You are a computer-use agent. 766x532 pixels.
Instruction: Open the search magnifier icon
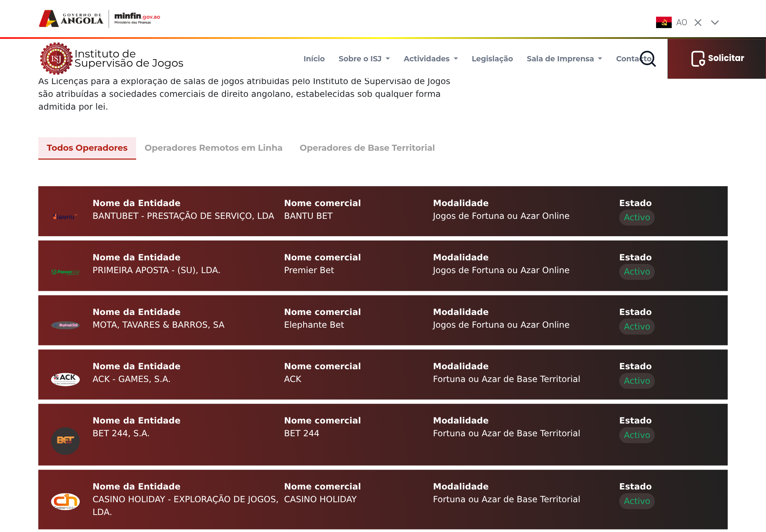648,59
